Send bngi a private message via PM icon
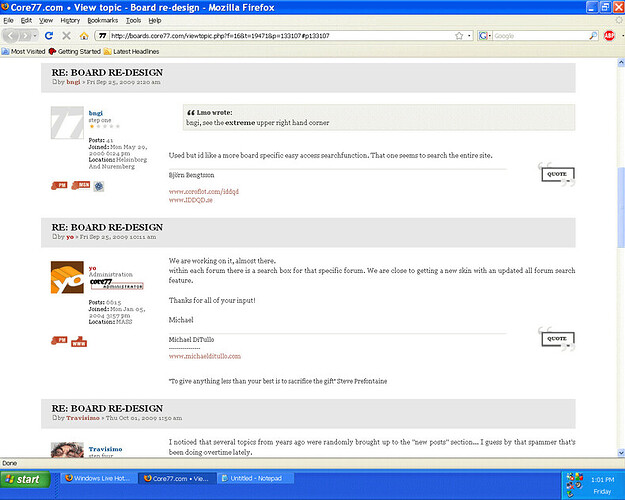Screen dimensions: 625x500 pyautogui.click(x=59, y=185)
